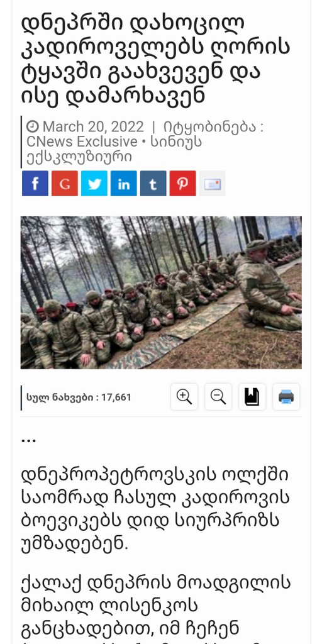
Task: Pin article on Pinterest
Action: click(183, 184)
